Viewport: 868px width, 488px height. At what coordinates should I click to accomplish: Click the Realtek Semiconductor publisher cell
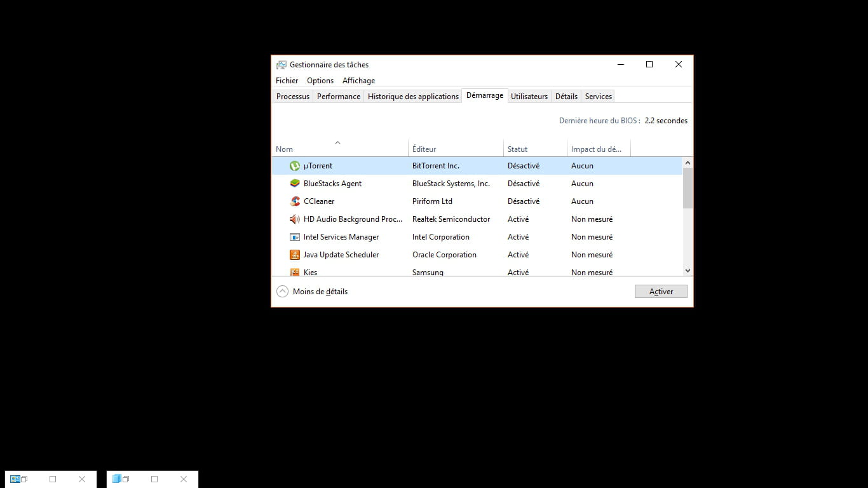point(451,219)
